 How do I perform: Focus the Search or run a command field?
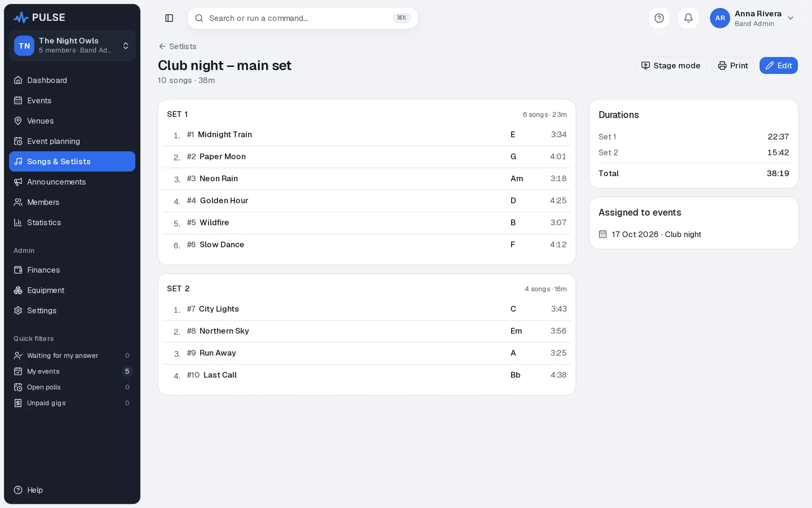[303, 18]
